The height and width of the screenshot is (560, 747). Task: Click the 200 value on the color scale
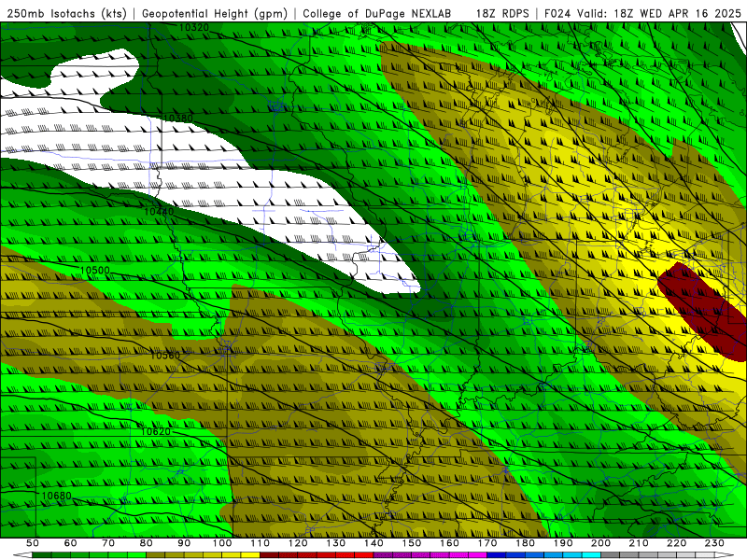(600, 543)
